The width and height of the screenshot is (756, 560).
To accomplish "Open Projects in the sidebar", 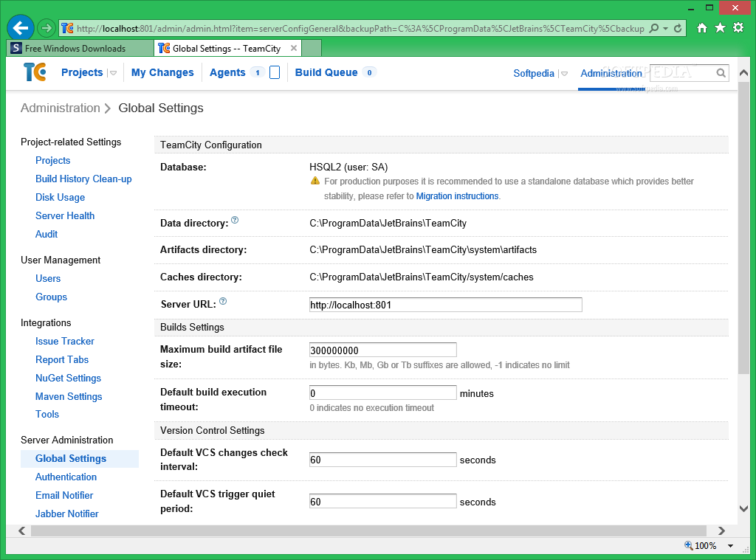I will click(x=53, y=161).
